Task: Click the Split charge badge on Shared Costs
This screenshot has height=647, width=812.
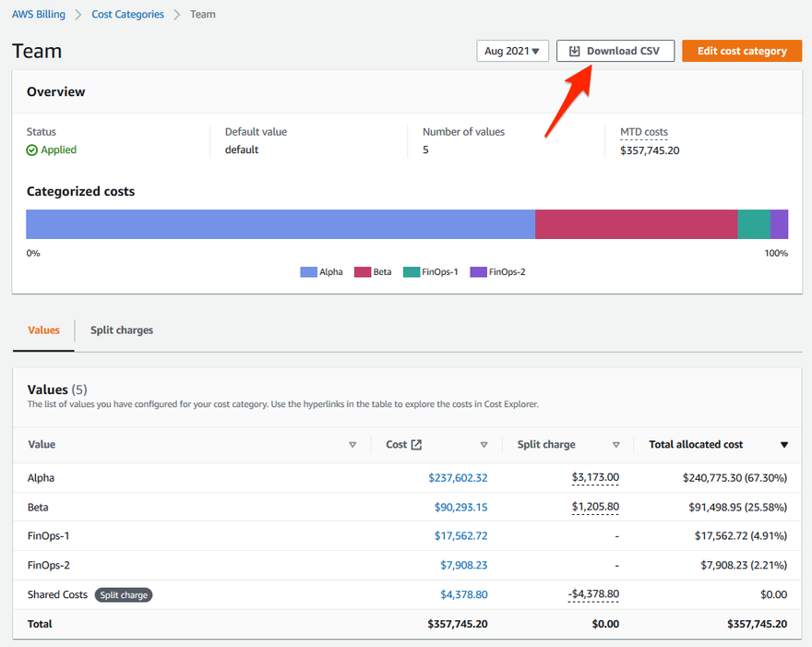Action: (x=123, y=595)
